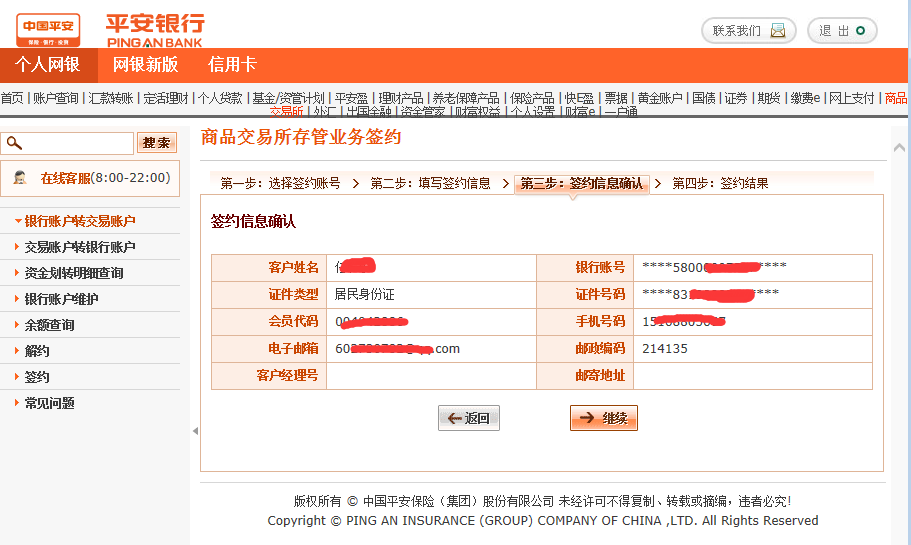This screenshot has width=911, height=545.
Task: Open 汇款转账 in the navigation menu
Action: click(111, 98)
